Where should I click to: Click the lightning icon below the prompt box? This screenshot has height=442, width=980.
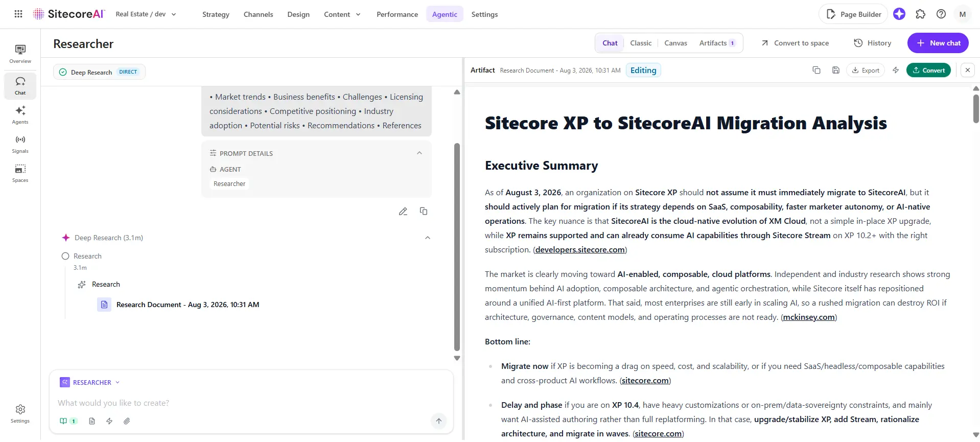pyautogui.click(x=109, y=421)
